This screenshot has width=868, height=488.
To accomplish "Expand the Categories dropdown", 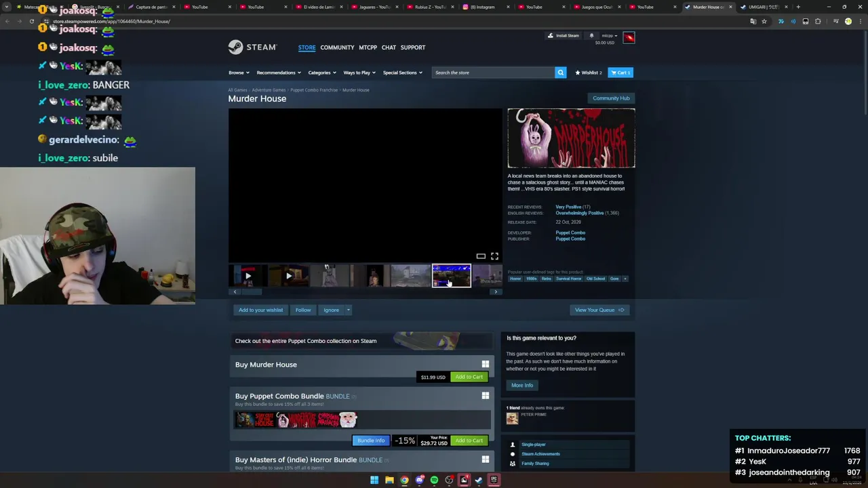I will (321, 73).
